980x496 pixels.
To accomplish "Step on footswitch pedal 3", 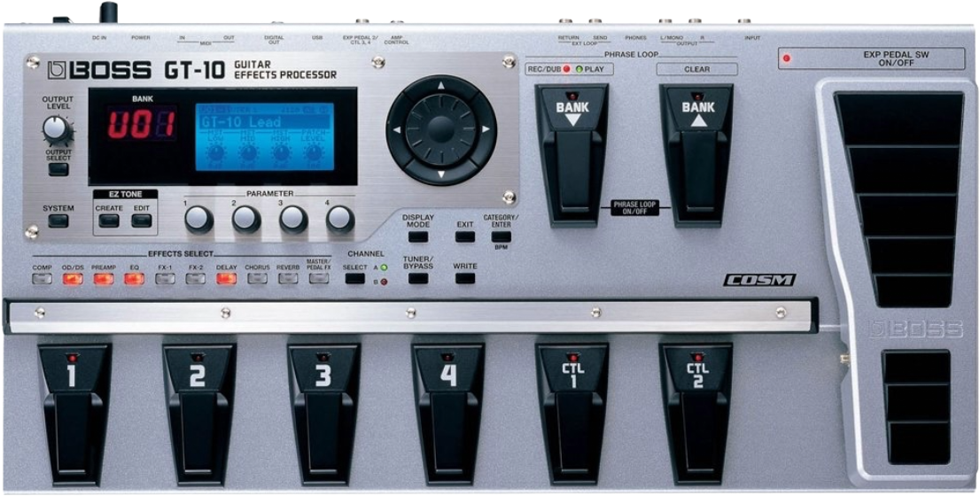I will point(323,413).
